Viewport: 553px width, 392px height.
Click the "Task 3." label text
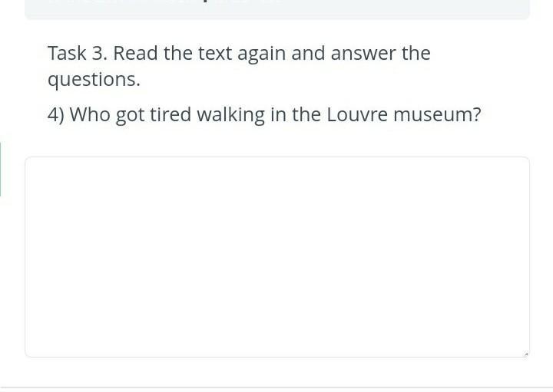point(78,54)
